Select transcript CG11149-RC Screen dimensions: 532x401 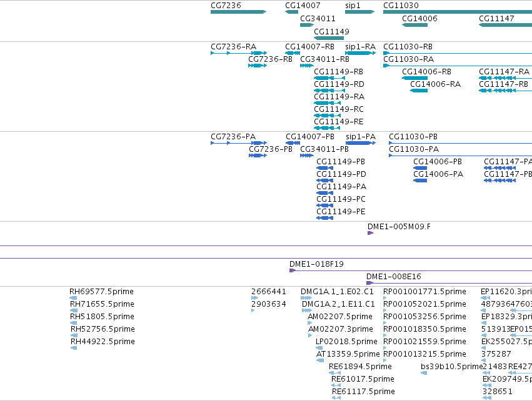[339, 109]
